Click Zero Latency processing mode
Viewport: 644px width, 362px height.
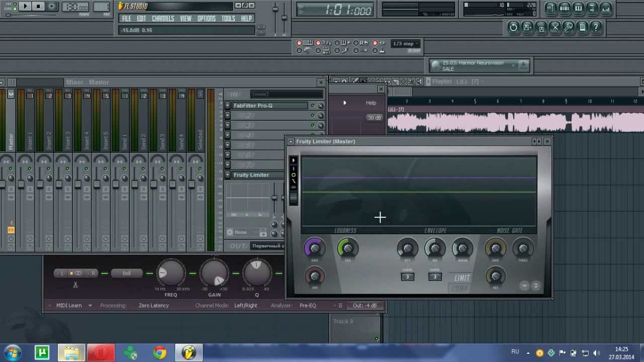click(x=153, y=305)
